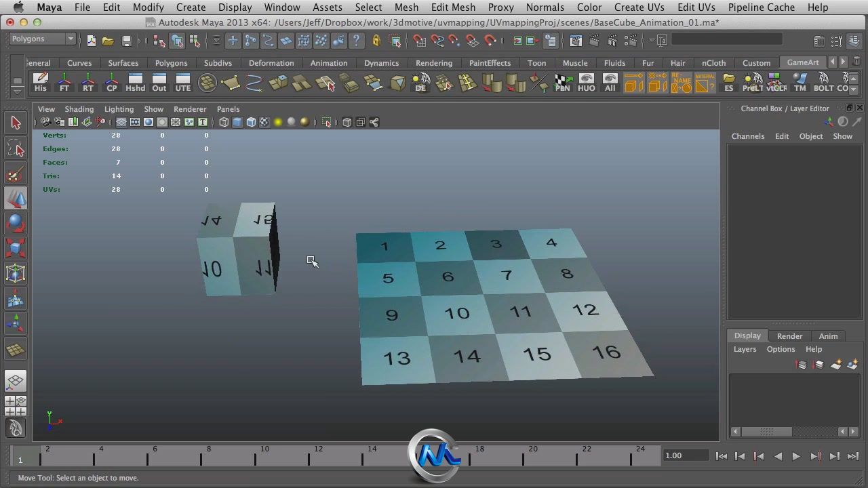868x488 pixels.
Task: Choose the Universal Manipulator tool
Action: pos(16,274)
